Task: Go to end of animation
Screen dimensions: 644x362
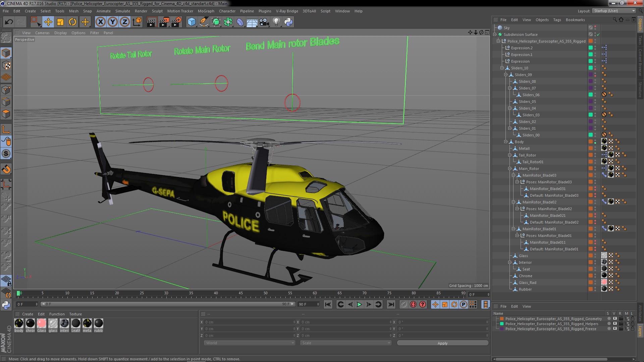Action: point(391,304)
